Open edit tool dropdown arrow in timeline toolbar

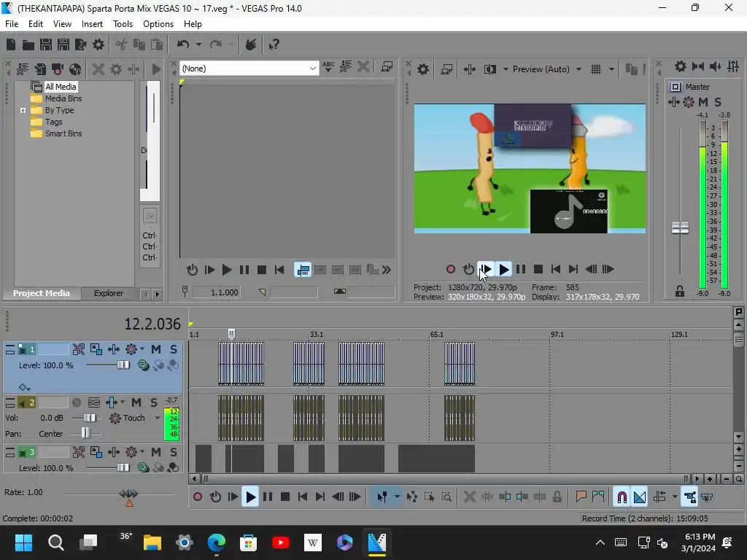pyautogui.click(x=397, y=497)
